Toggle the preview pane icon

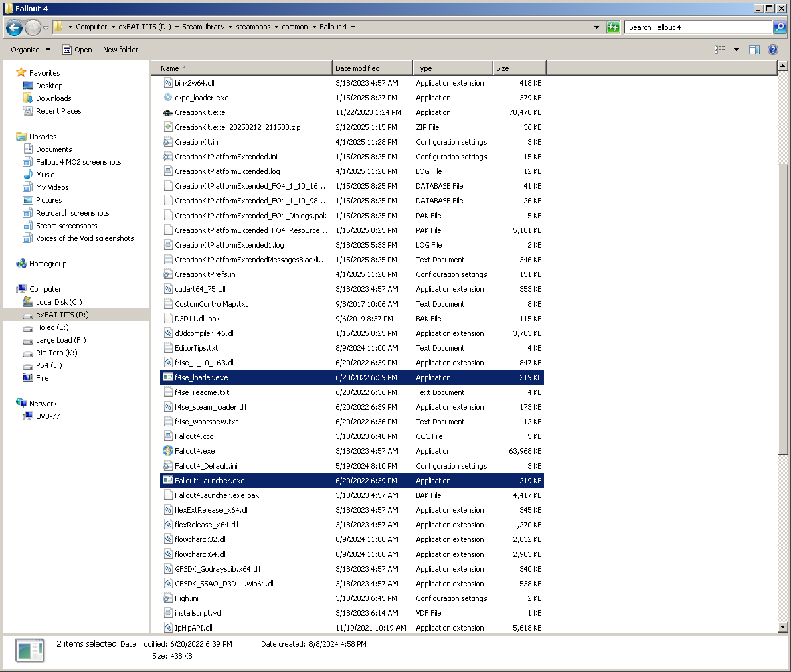pyautogui.click(x=754, y=50)
